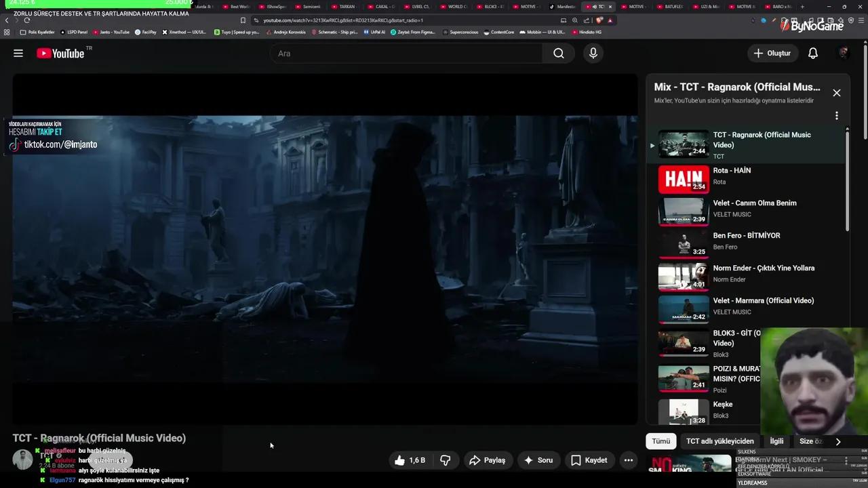Start voice search with the microphone
This screenshot has width=868, height=488.
593,54
